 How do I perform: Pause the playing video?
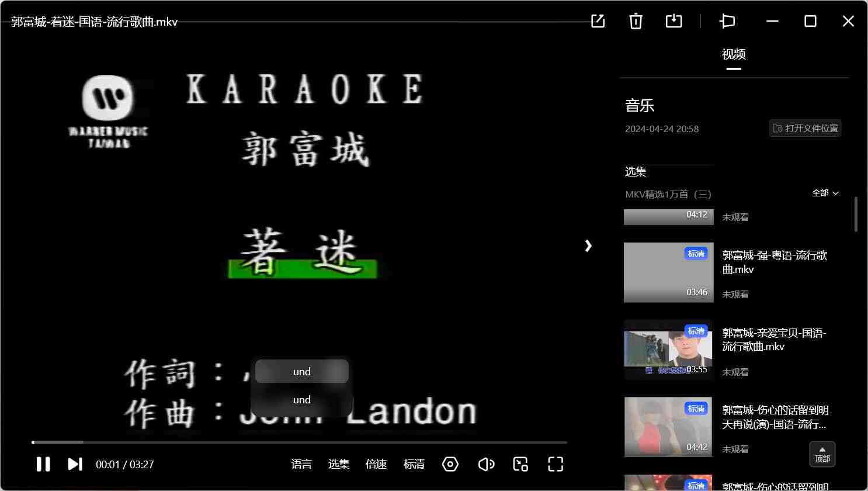click(x=43, y=464)
